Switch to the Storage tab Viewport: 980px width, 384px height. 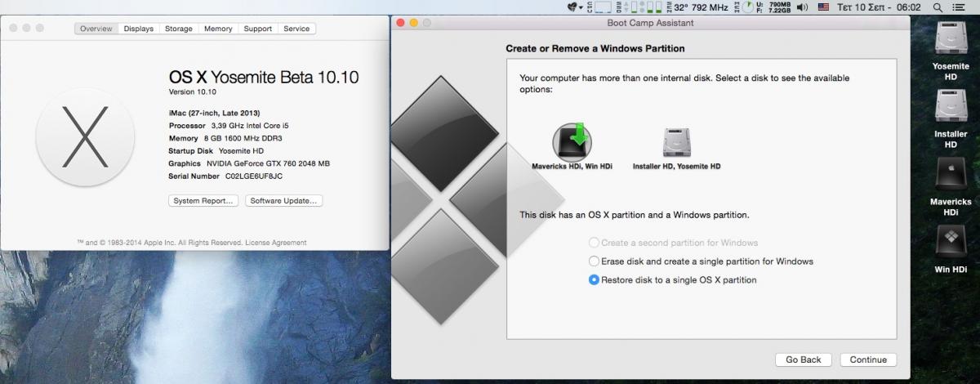pyautogui.click(x=179, y=29)
